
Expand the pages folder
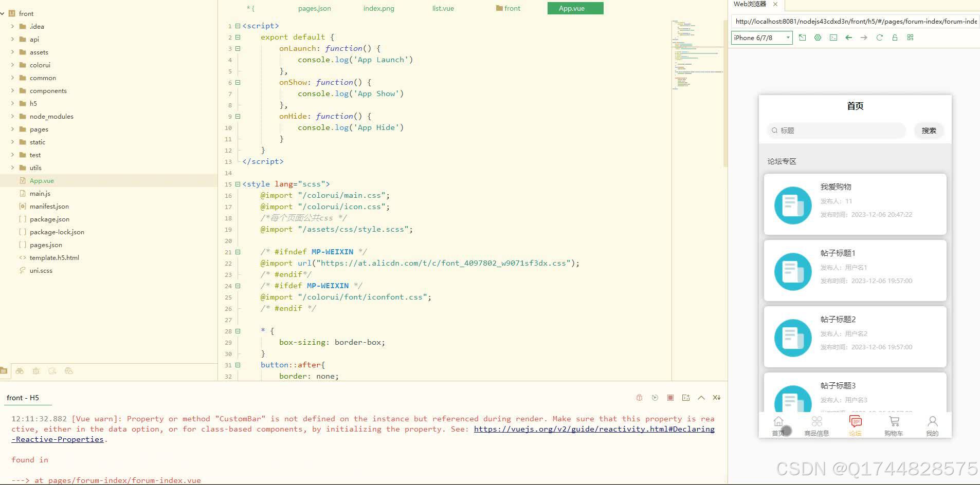point(12,129)
